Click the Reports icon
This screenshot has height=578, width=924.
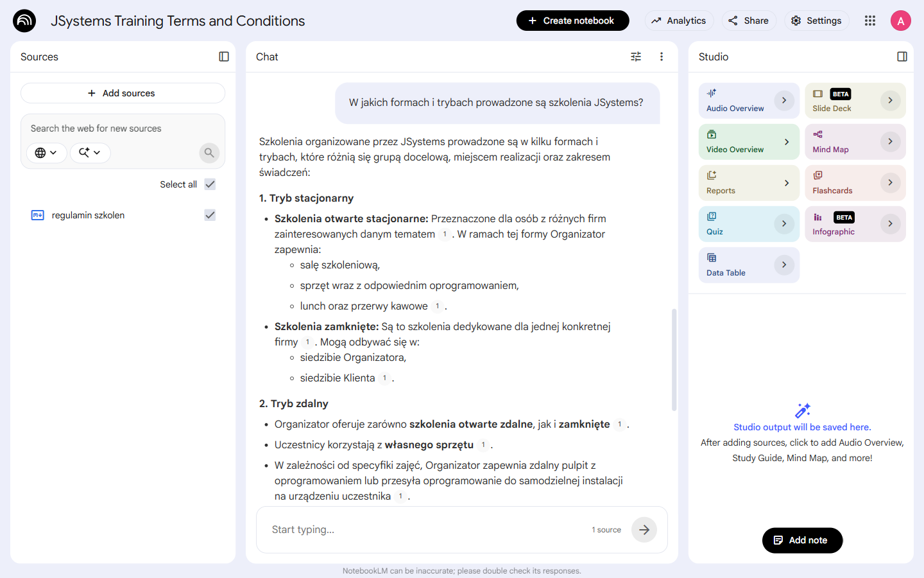(712, 175)
